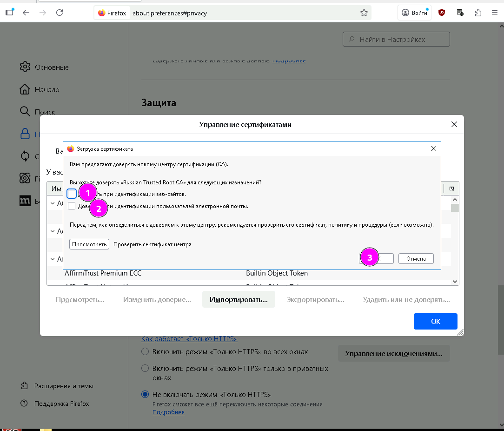Check trust for website identification checkbox

click(72, 194)
